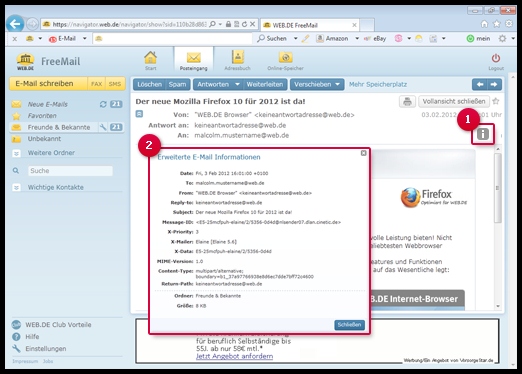Open the Neue E-Mails folder
522x374 pixels.
point(48,104)
